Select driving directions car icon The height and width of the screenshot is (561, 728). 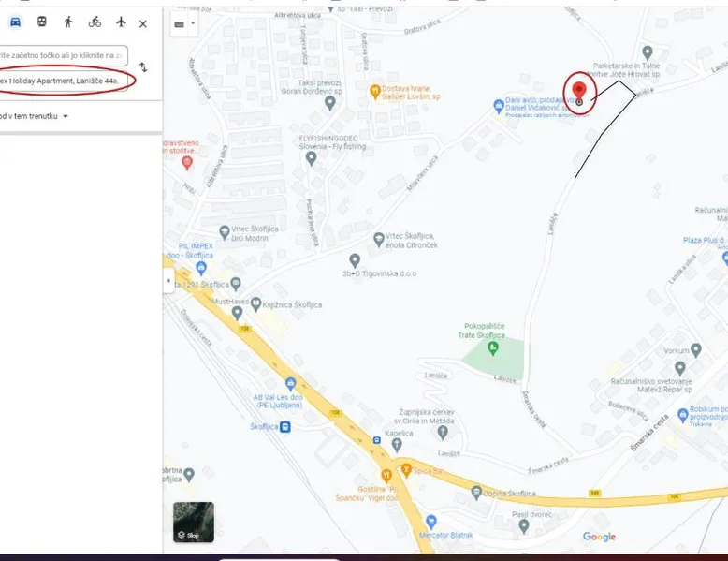(15, 22)
